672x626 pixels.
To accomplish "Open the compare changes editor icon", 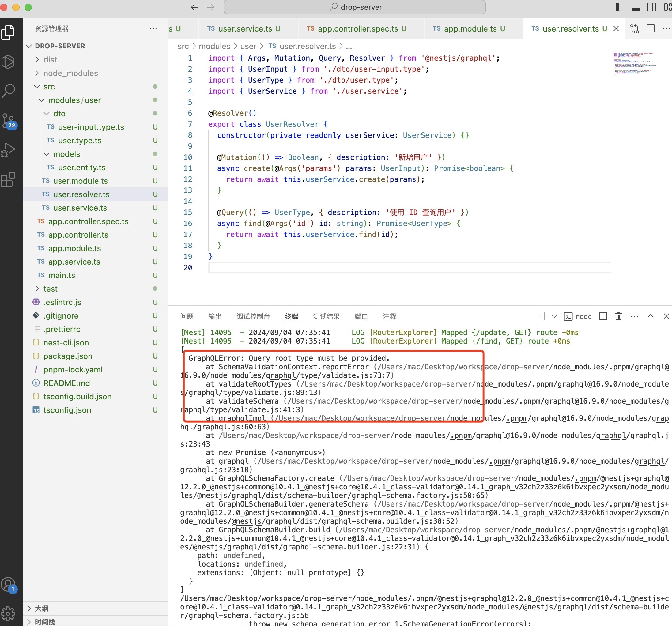I will tap(634, 29).
